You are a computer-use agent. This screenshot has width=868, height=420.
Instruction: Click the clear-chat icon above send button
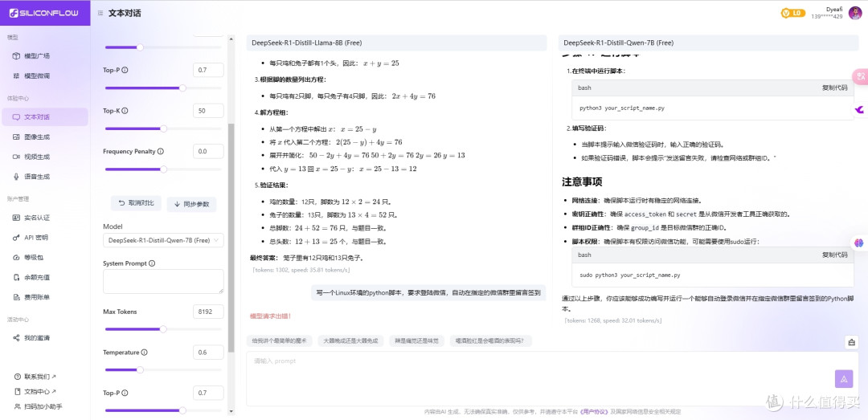coord(851,342)
